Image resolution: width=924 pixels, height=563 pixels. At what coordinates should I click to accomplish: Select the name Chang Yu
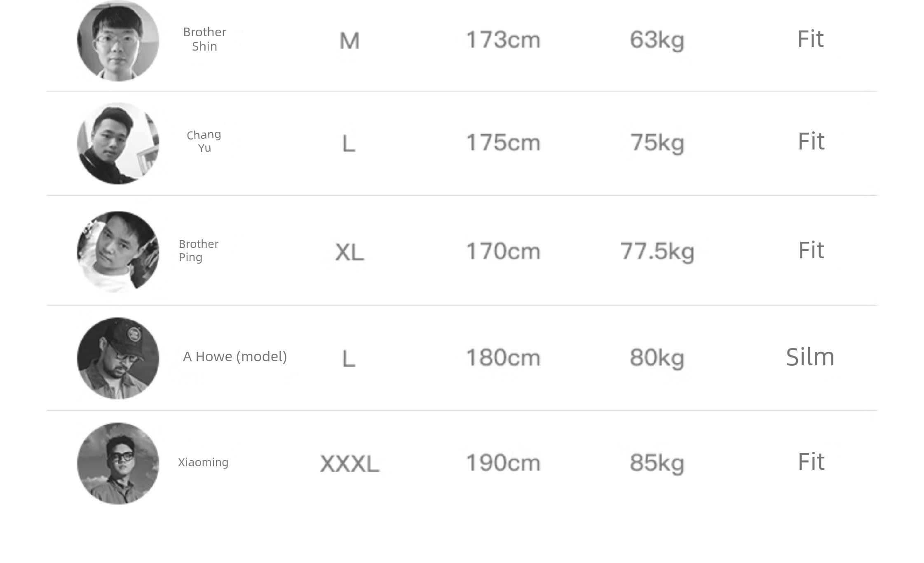(204, 141)
